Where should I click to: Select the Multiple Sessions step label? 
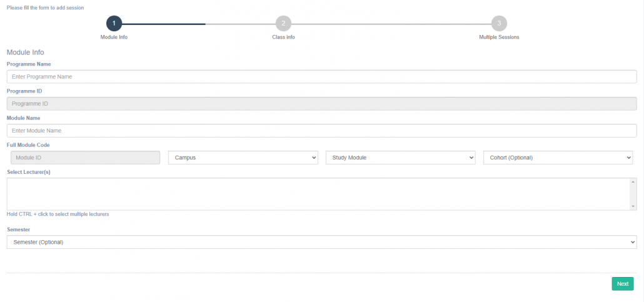pyautogui.click(x=498, y=38)
